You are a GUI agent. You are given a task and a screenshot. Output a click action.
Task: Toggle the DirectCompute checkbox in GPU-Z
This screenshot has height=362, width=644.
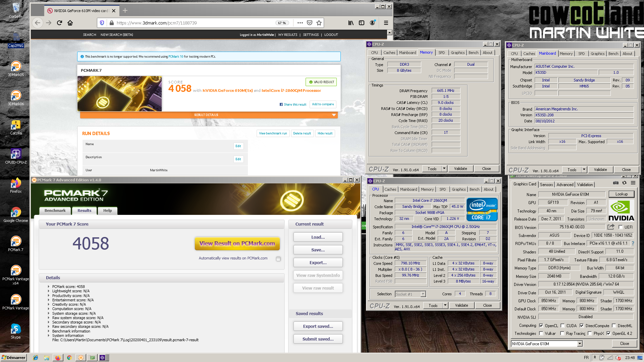582,325
